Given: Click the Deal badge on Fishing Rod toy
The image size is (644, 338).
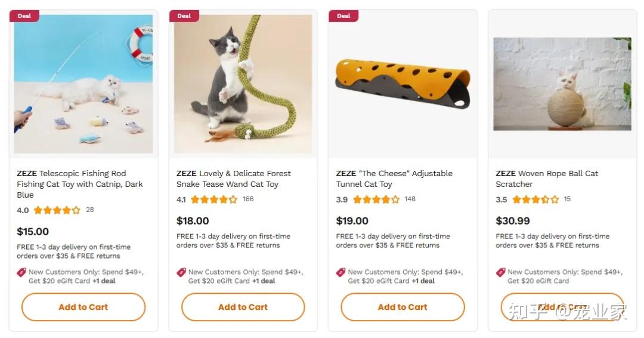Looking at the screenshot, I should tap(24, 16).
